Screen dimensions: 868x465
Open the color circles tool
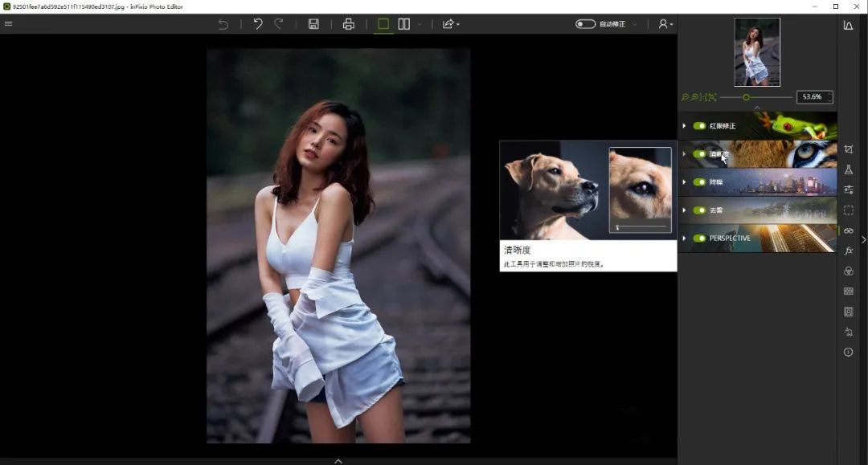[848, 271]
